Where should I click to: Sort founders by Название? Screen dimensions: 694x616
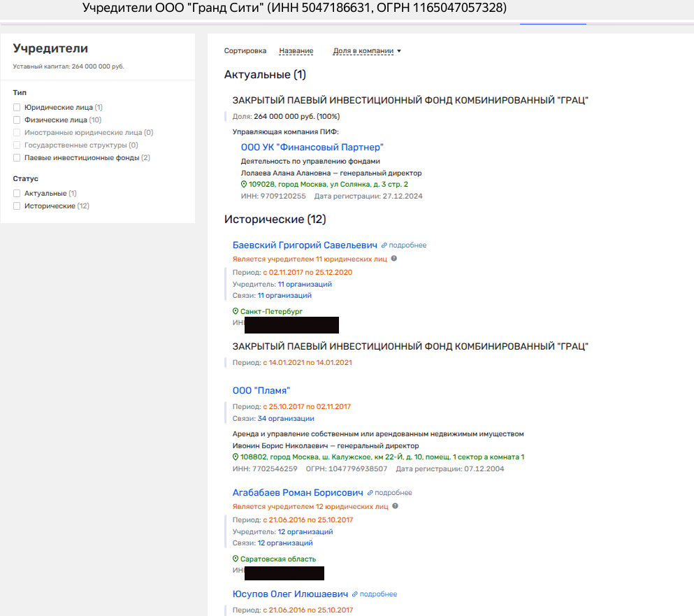coord(296,51)
